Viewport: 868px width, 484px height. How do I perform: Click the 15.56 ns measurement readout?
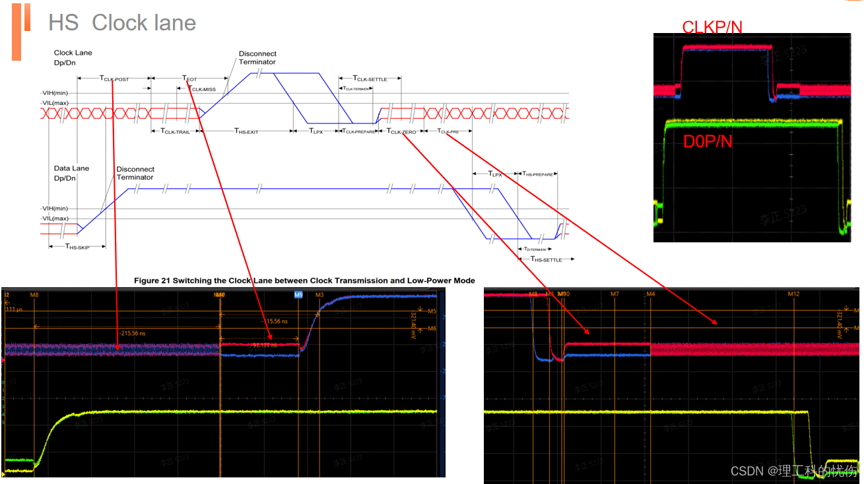click(274, 321)
